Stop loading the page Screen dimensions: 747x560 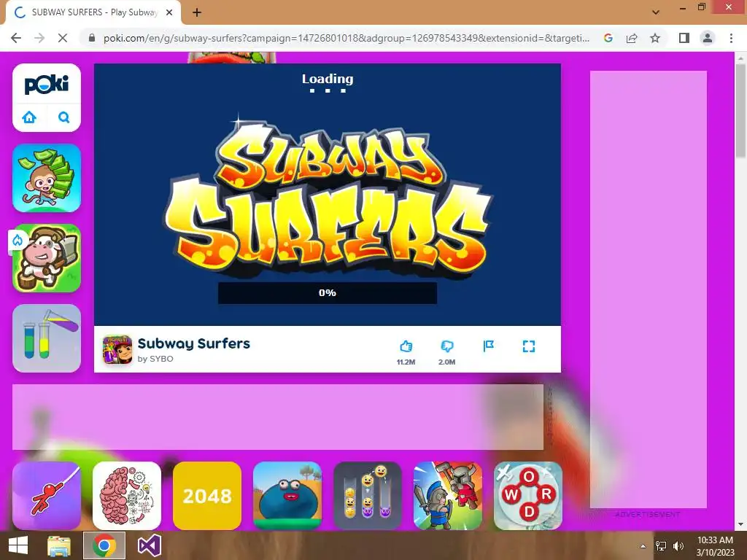pyautogui.click(x=63, y=38)
